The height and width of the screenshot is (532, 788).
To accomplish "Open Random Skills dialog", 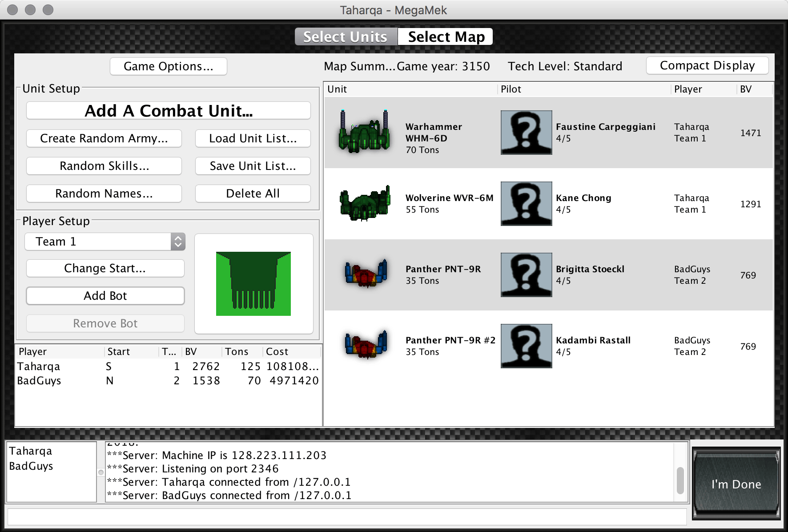I will pos(104,166).
